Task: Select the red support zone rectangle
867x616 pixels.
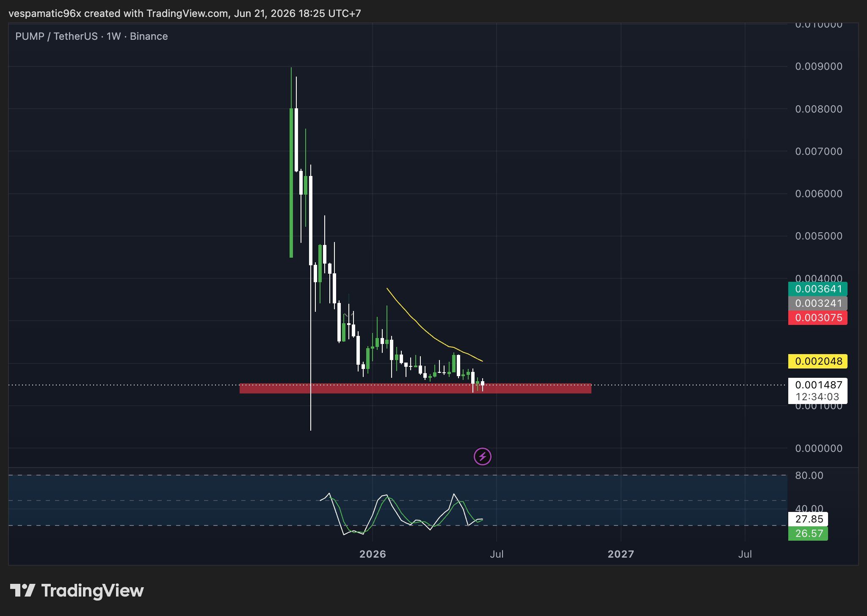Action: (x=415, y=388)
